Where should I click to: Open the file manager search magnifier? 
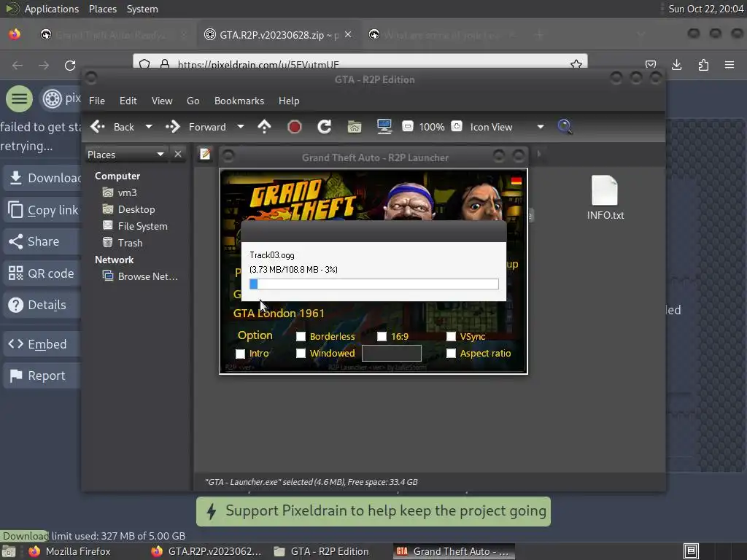pos(565,127)
